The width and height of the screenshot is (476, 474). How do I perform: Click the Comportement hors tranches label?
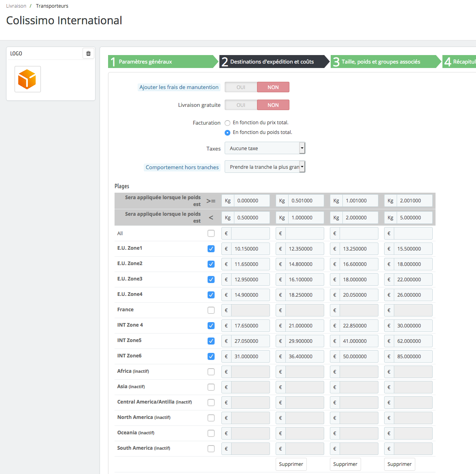pos(182,167)
